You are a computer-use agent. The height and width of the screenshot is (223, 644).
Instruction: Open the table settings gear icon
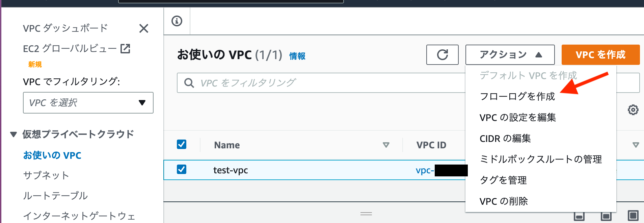pos(633,110)
